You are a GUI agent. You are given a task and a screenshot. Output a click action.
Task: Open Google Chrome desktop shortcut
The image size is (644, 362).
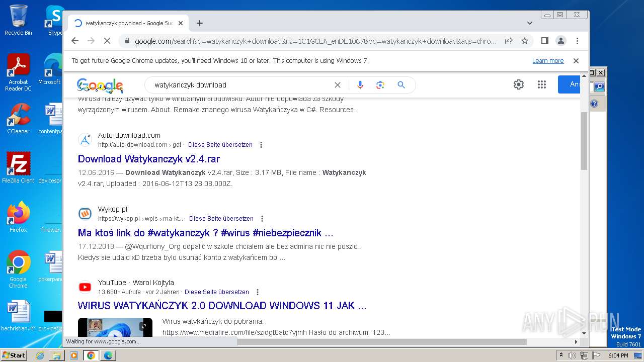pyautogui.click(x=18, y=269)
